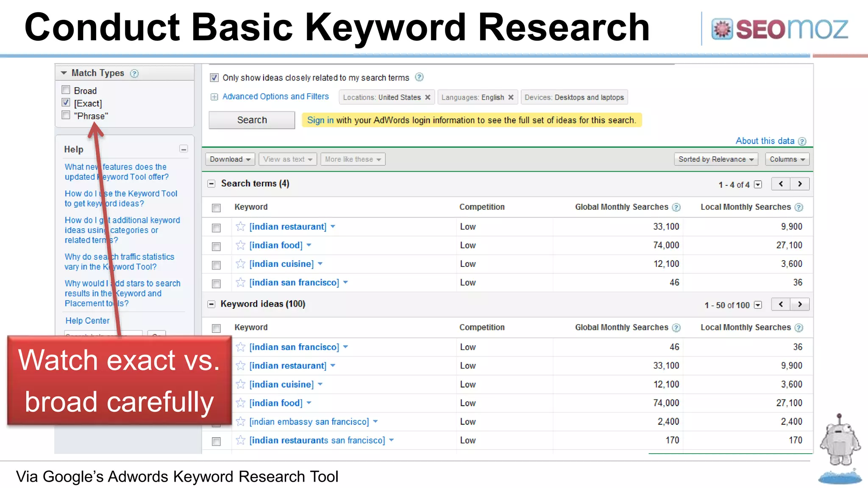
Task: Minimize the Help panel
Action: 184,149
